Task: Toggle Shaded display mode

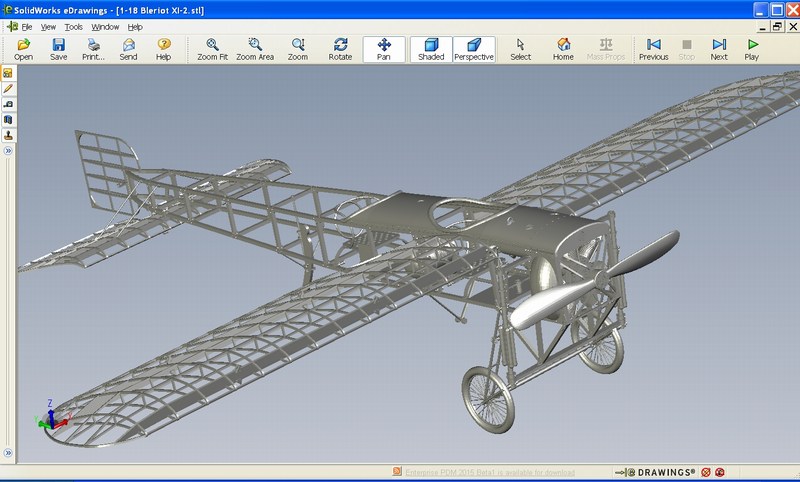Action: click(x=431, y=49)
